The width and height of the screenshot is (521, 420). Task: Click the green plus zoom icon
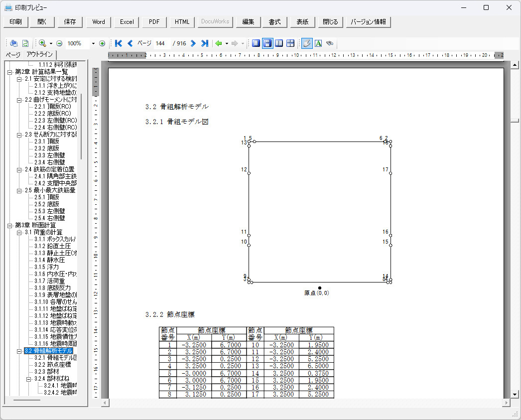pos(102,43)
